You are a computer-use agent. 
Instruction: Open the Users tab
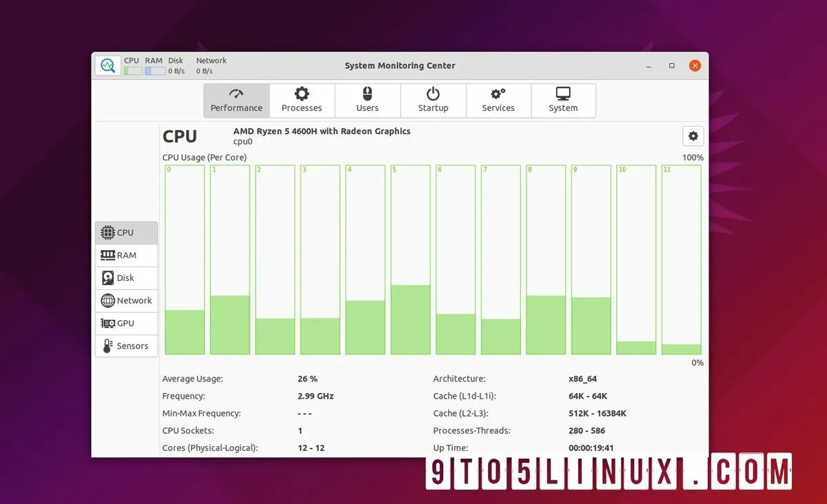click(367, 101)
